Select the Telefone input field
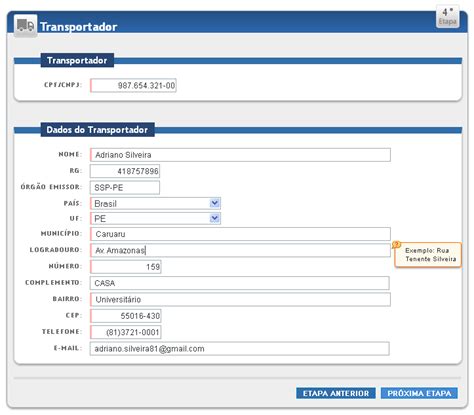 [126, 332]
